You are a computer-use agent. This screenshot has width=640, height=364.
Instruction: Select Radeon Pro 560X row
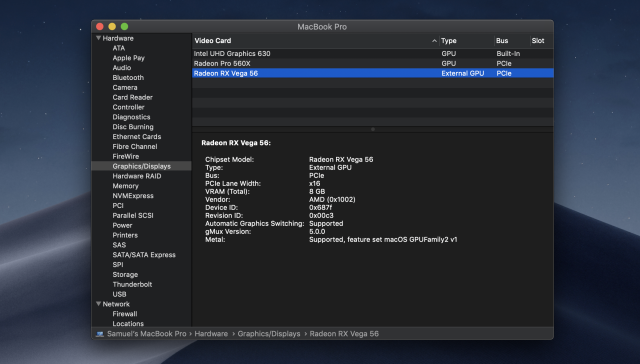pos(373,63)
